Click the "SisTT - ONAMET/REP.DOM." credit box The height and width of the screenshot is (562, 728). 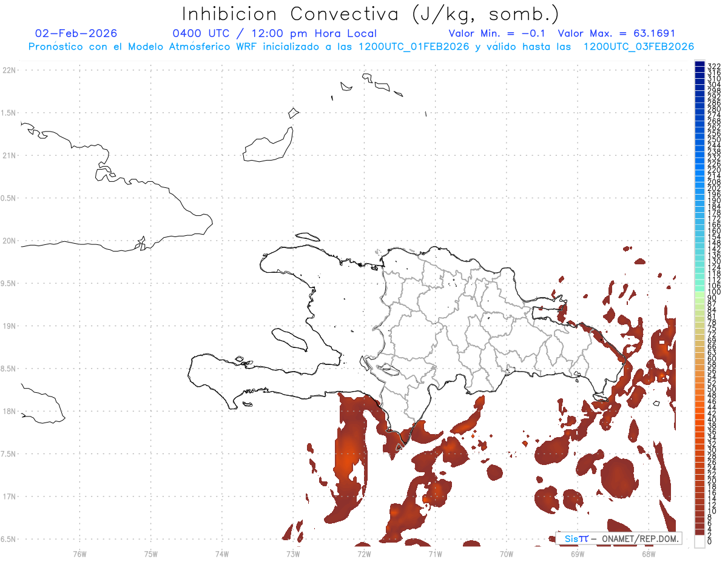click(619, 538)
